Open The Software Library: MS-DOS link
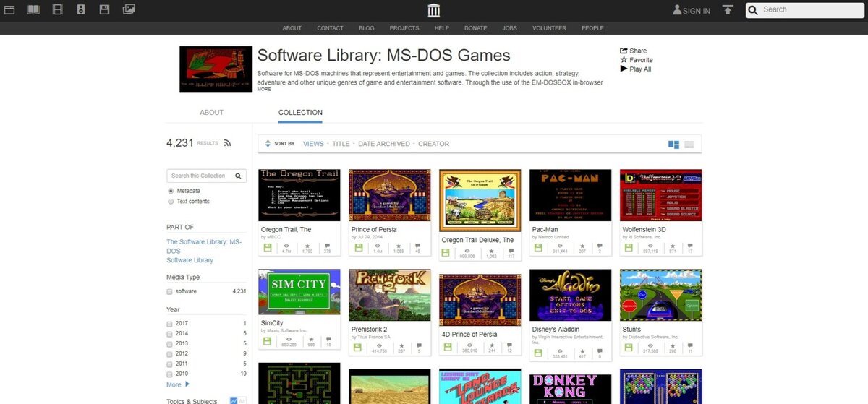Viewport: 868px width, 404px height. click(204, 246)
